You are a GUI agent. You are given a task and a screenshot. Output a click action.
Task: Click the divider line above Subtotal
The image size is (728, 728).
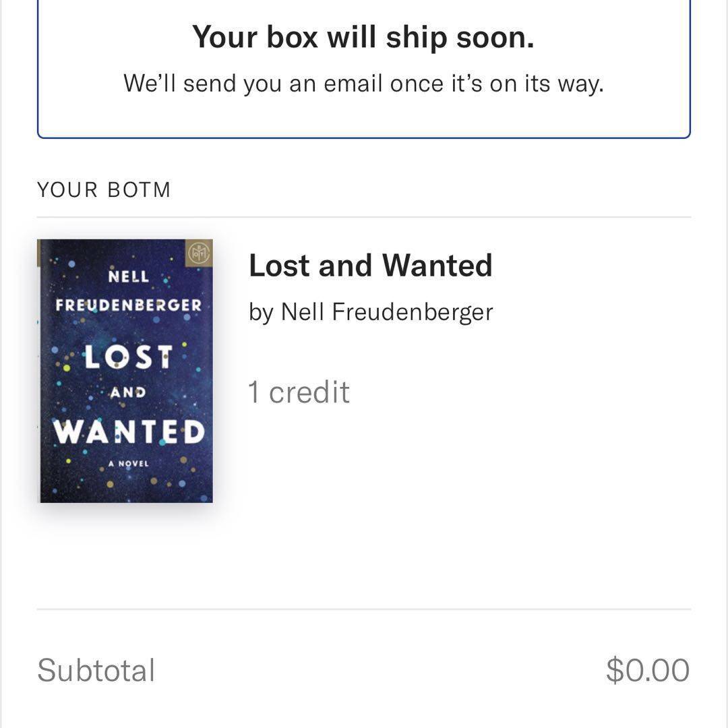point(364,609)
